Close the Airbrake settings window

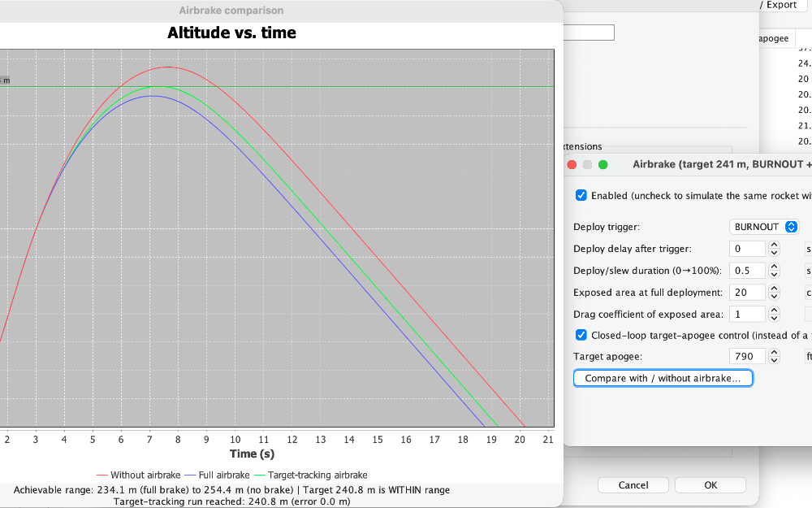572,164
